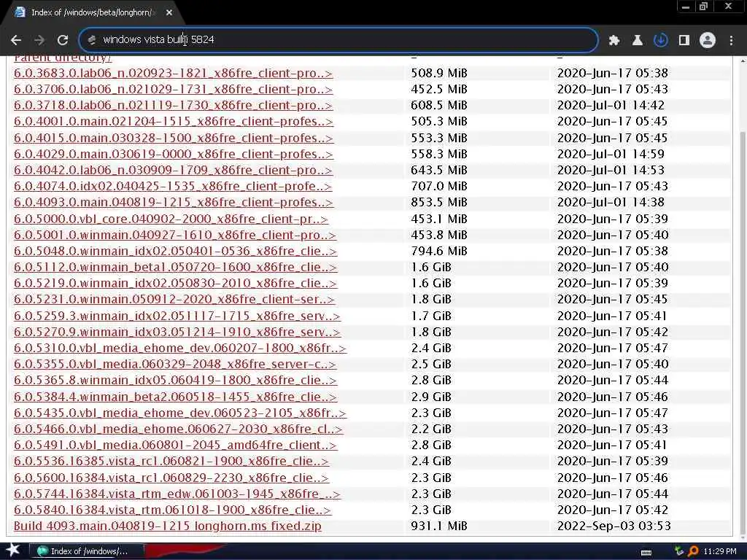Click the 11:29 PM clock
This screenshot has height=560, width=747.
(720, 551)
